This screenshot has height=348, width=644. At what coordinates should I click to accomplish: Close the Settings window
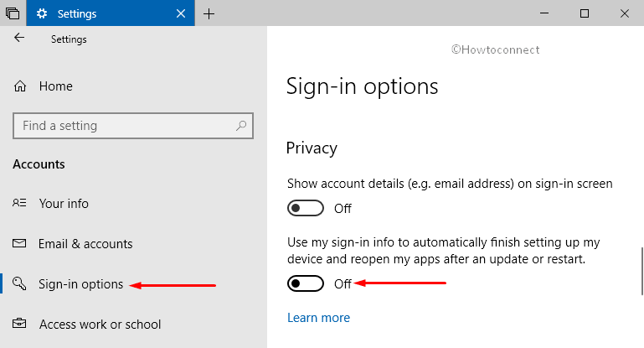click(x=624, y=13)
